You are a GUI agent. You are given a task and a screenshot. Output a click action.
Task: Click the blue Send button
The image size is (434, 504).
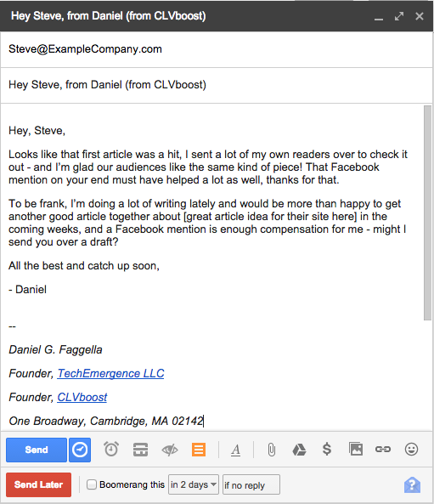pos(37,450)
